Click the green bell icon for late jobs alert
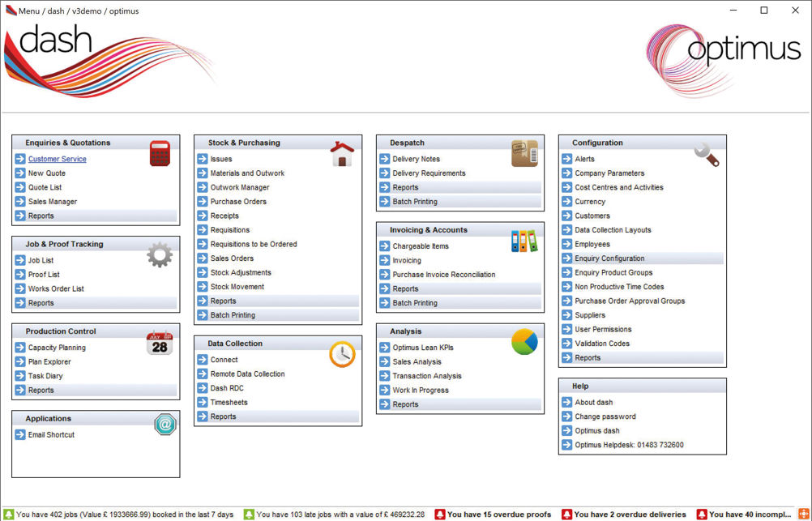Viewport: 812px width, 521px height. (249, 515)
